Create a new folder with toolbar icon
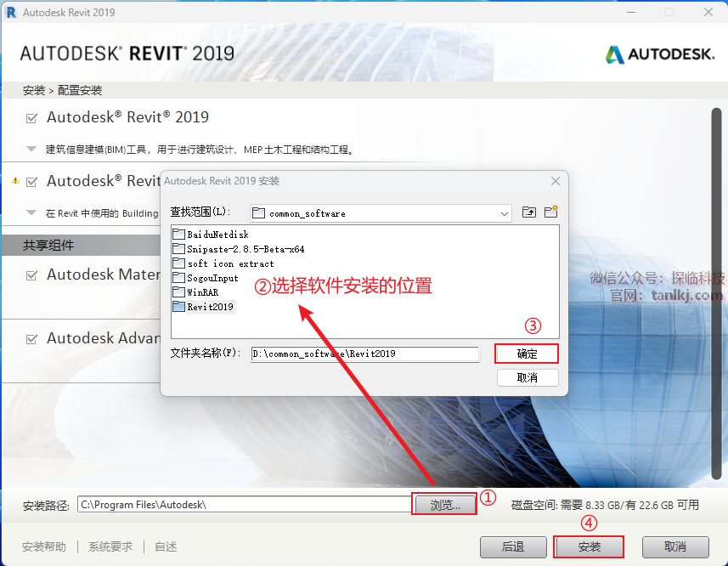Viewport: 728px width, 566px height. pos(551,212)
